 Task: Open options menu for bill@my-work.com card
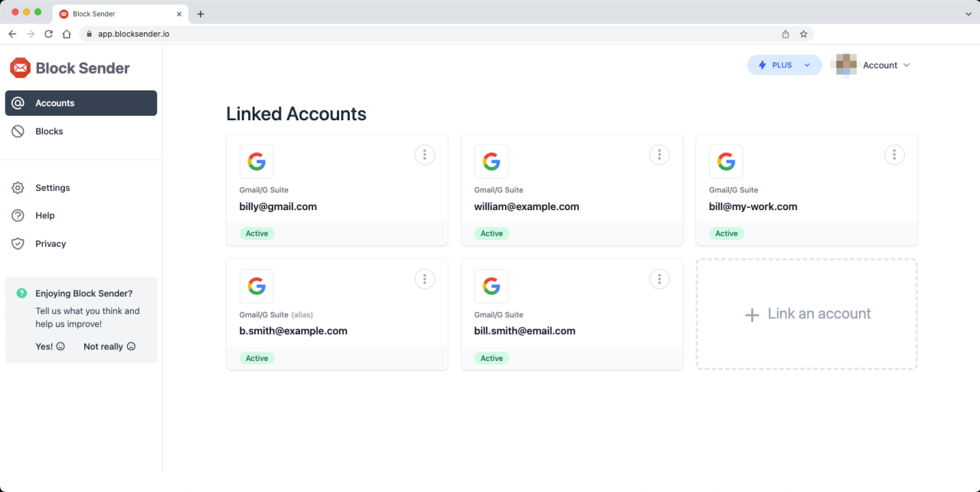coord(893,155)
